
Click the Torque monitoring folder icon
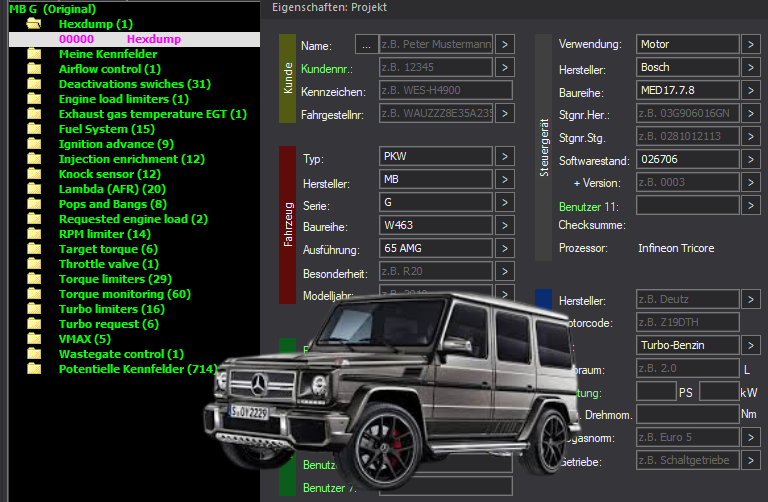click(34, 294)
